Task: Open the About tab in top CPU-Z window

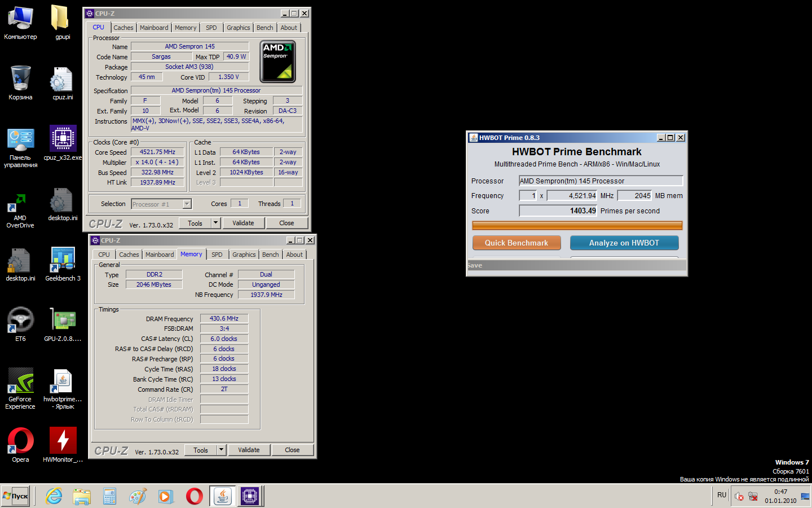Action: tap(289, 28)
